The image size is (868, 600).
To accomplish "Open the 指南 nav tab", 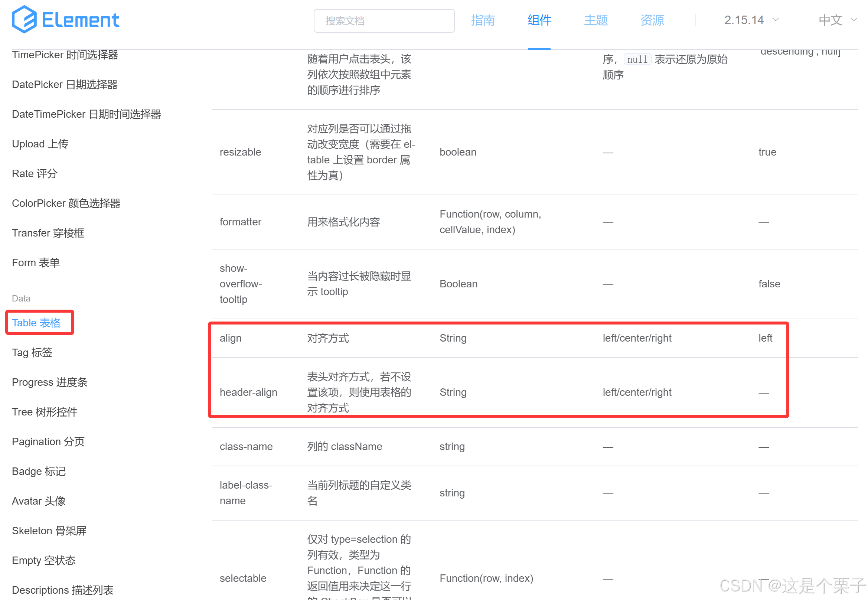I will tap(483, 20).
